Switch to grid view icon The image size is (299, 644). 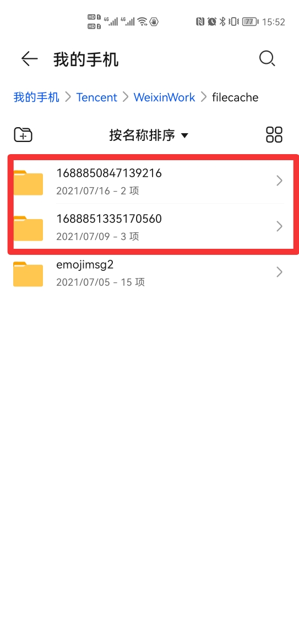274,134
